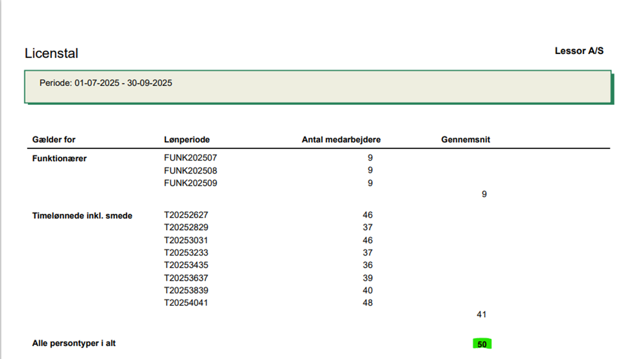Click the employee count 39
The width and height of the screenshot is (644, 359).
(x=368, y=277)
